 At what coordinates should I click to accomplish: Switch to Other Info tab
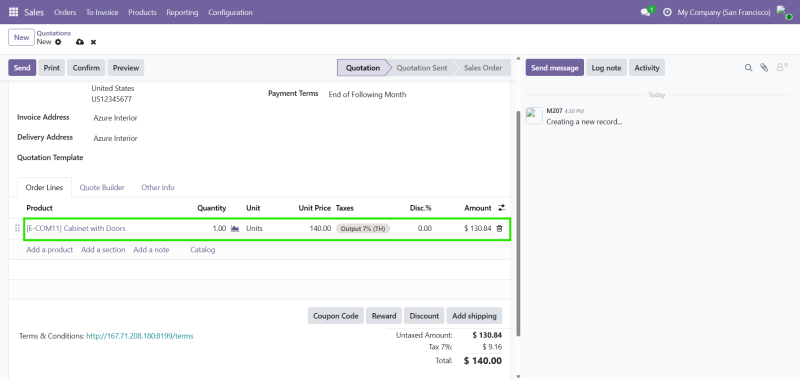click(158, 187)
